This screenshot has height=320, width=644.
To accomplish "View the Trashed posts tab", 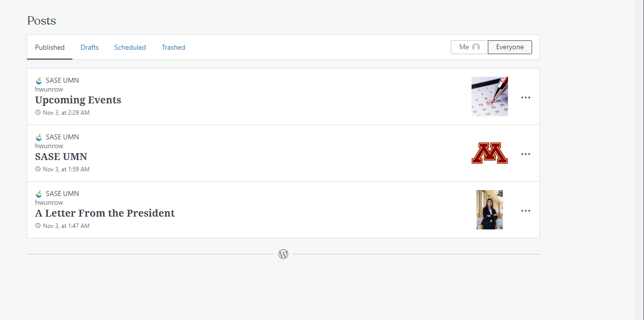I will pyautogui.click(x=173, y=47).
